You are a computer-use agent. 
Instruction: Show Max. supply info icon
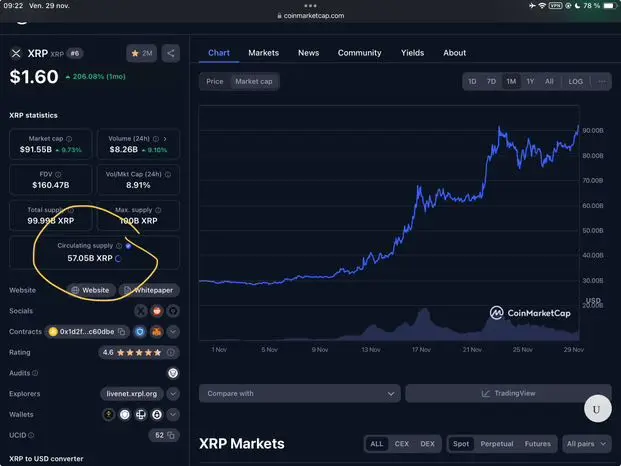click(x=158, y=210)
